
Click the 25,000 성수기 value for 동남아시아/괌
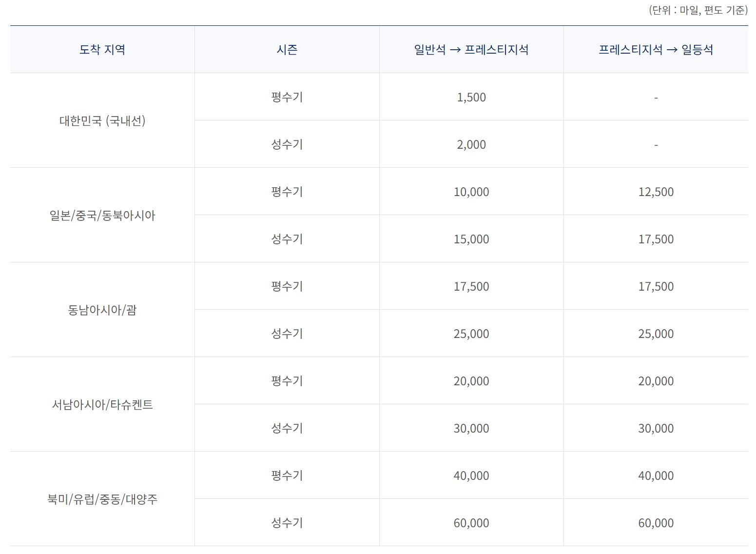pyautogui.click(x=471, y=334)
